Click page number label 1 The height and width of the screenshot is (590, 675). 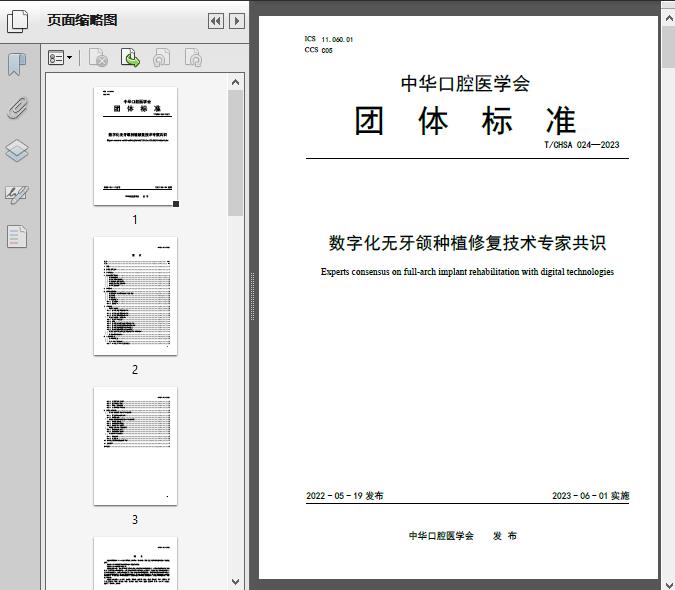click(x=135, y=220)
